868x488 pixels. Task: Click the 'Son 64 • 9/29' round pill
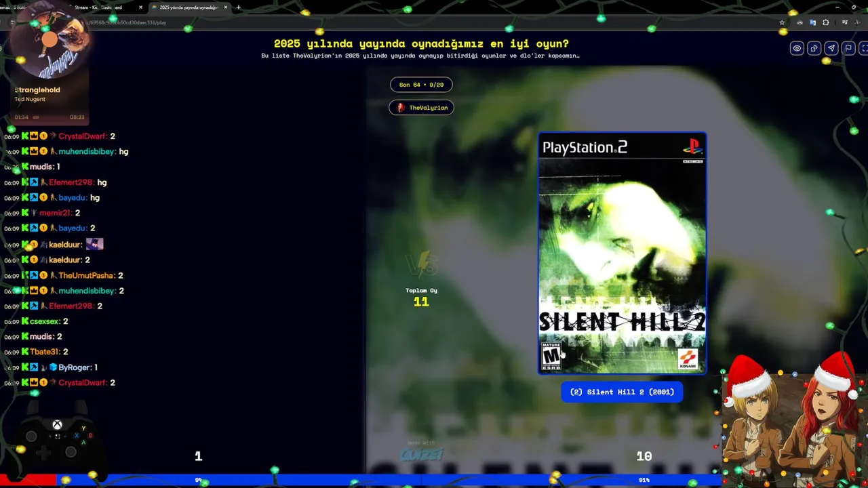421,85
